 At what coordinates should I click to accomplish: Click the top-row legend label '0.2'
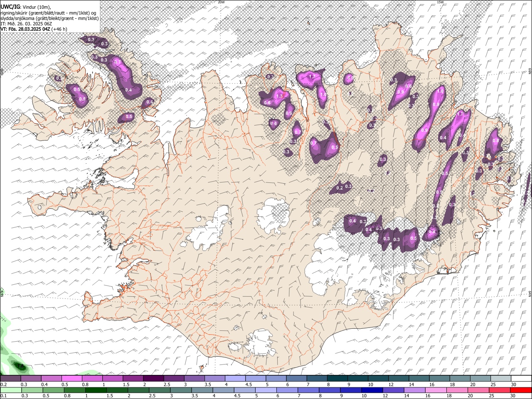[x=3, y=384]
